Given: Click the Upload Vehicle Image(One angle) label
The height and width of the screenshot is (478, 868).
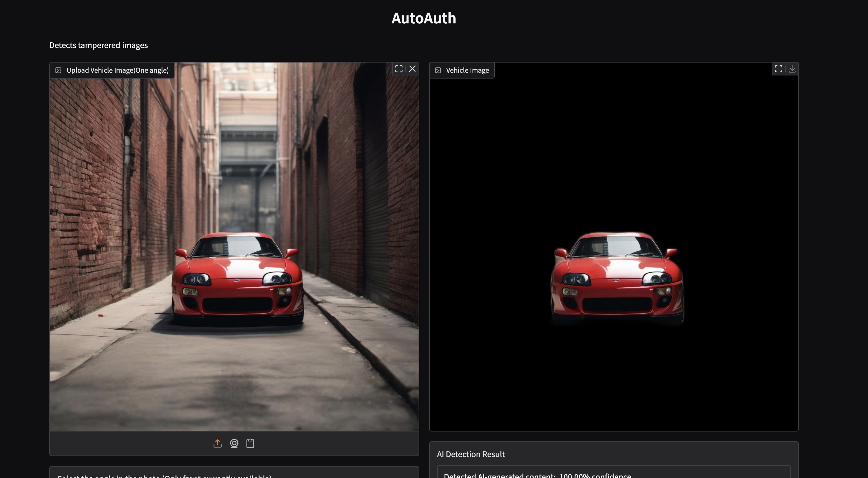Looking at the screenshot, I should 117,70.
